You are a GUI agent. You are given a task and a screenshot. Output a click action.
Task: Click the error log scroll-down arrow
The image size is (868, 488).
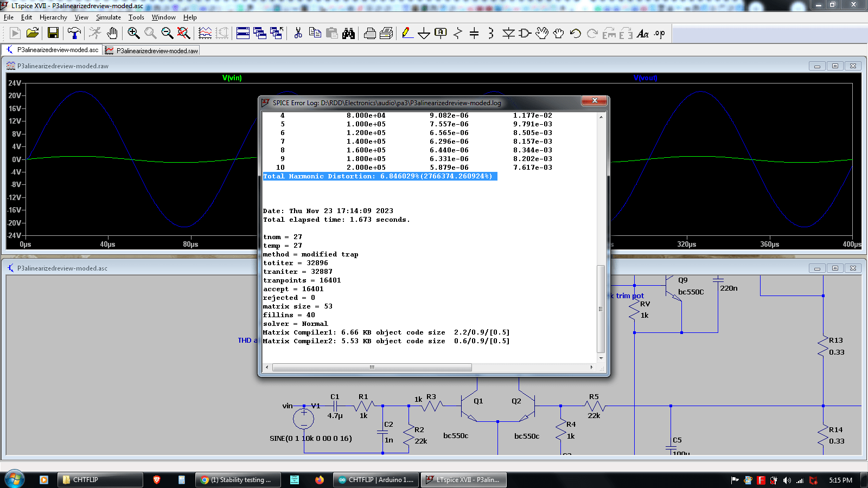tap(601, 358)
